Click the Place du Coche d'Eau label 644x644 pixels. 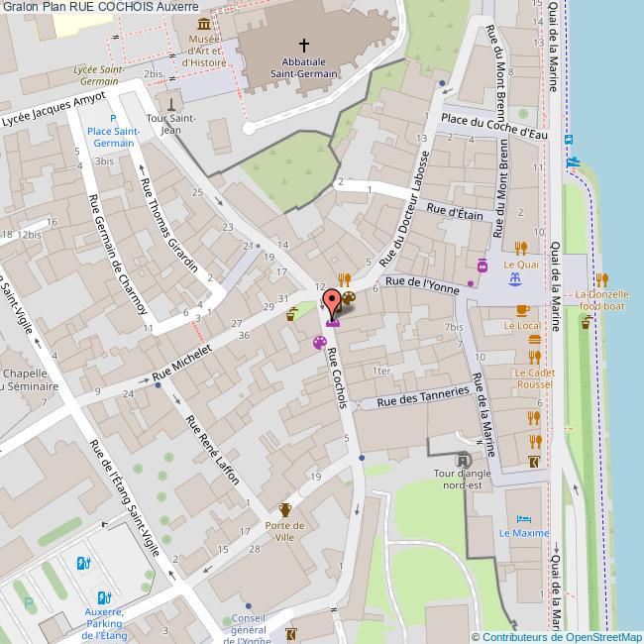pyautogui.click(x=493, y=127)
